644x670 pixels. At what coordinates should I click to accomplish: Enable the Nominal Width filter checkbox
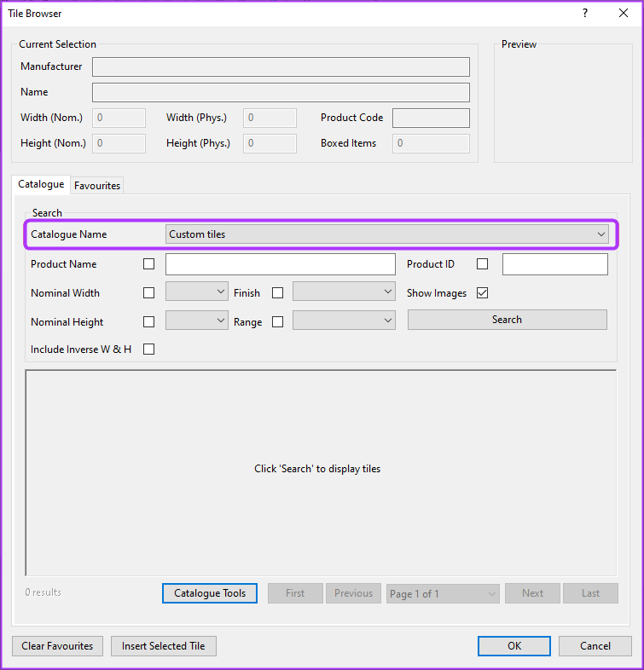[x=149, y=293]
